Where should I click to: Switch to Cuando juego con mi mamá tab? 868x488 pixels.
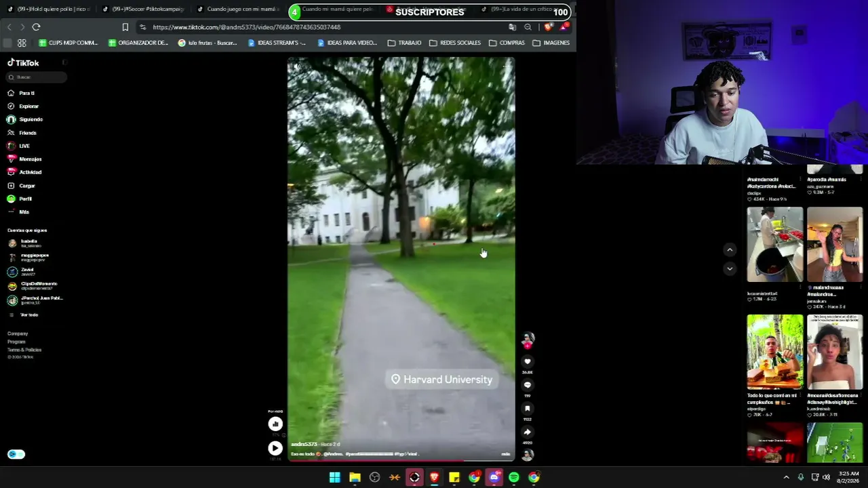(238, 9)
